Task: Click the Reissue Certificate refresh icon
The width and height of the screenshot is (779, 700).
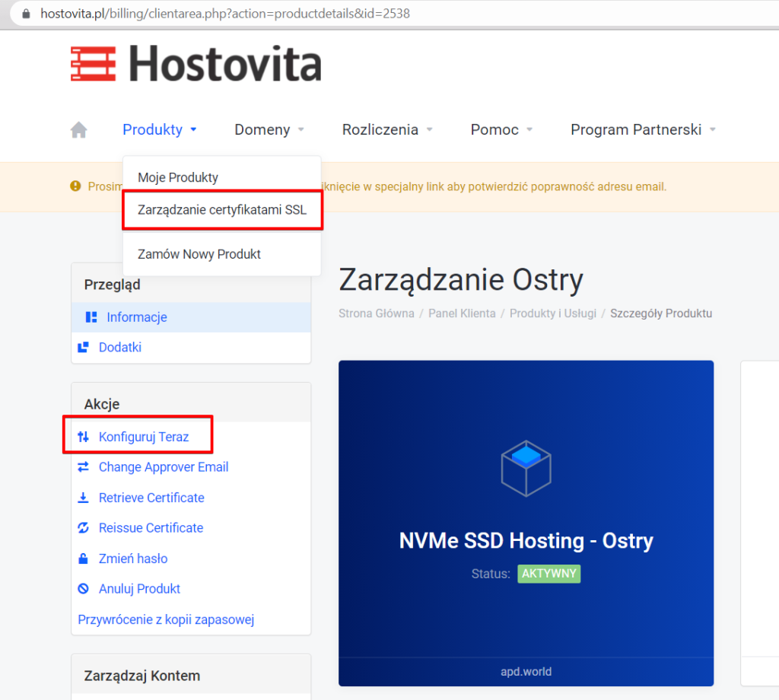Action: point(84,527)
